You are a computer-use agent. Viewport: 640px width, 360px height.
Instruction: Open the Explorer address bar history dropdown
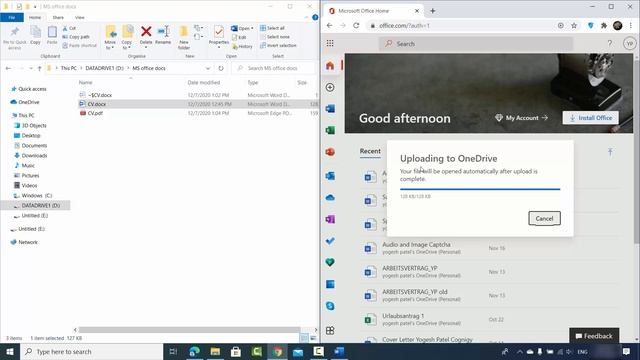tap(208, 68)
